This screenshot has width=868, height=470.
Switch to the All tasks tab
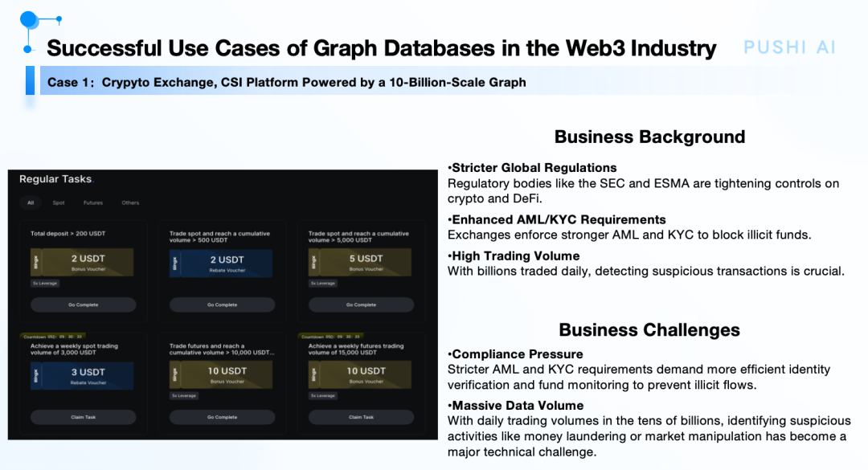point(31,202)
